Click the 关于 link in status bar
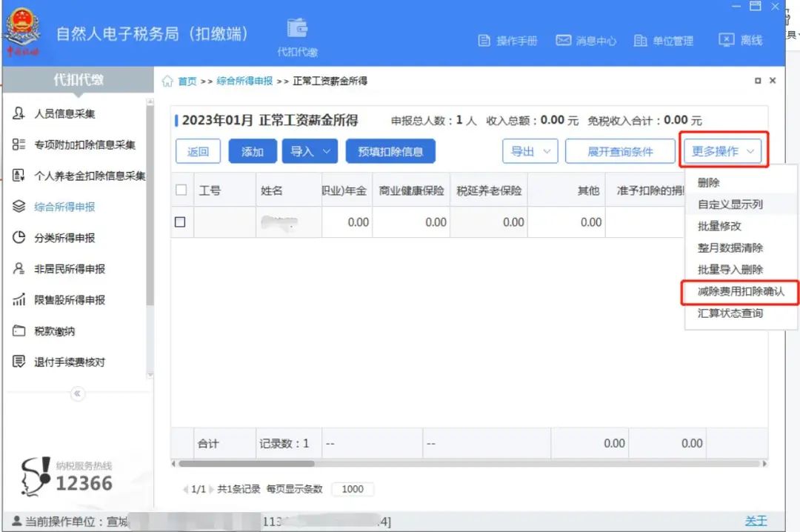 [x=756, y=521]
